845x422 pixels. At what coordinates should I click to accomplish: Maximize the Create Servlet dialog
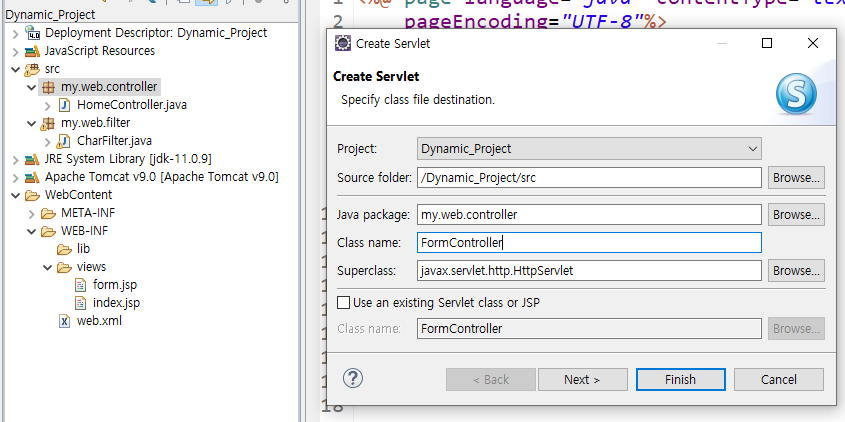(767, 43)
